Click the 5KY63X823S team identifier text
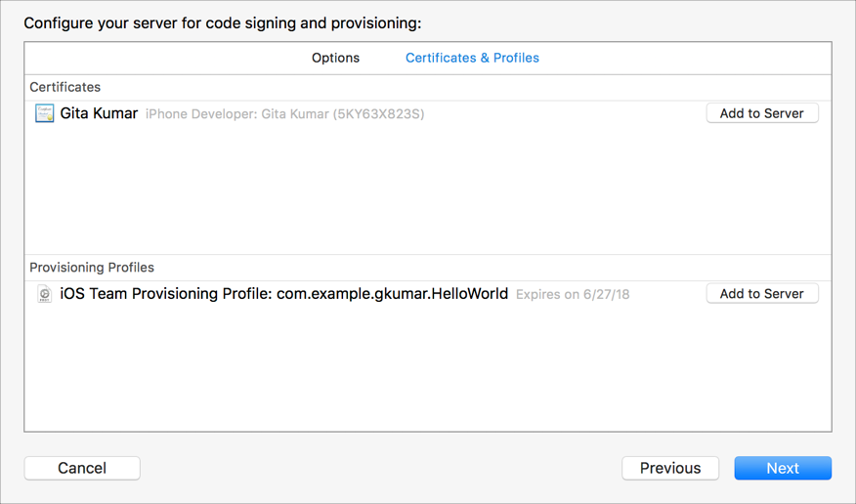856x504 pixels. pyautogui.click(x=377, y=114)
